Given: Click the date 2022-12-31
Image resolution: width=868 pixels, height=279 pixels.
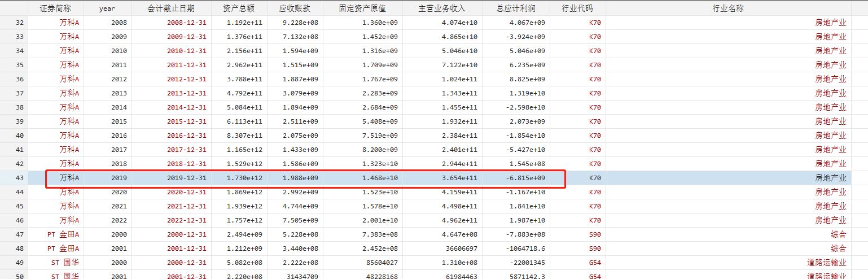Looking at the screenshot, I should click(187, 220).
